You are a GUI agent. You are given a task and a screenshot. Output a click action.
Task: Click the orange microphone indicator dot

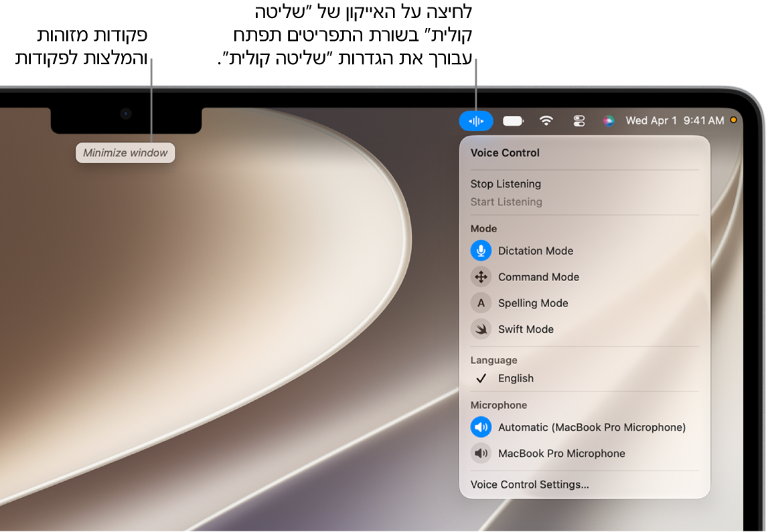click(733, 120)
